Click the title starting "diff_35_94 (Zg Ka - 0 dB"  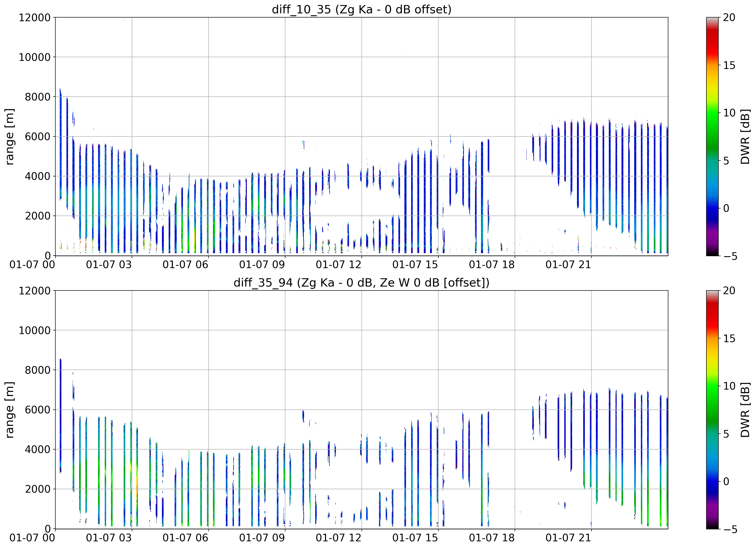pyautogui.click(x=362, y=282)
